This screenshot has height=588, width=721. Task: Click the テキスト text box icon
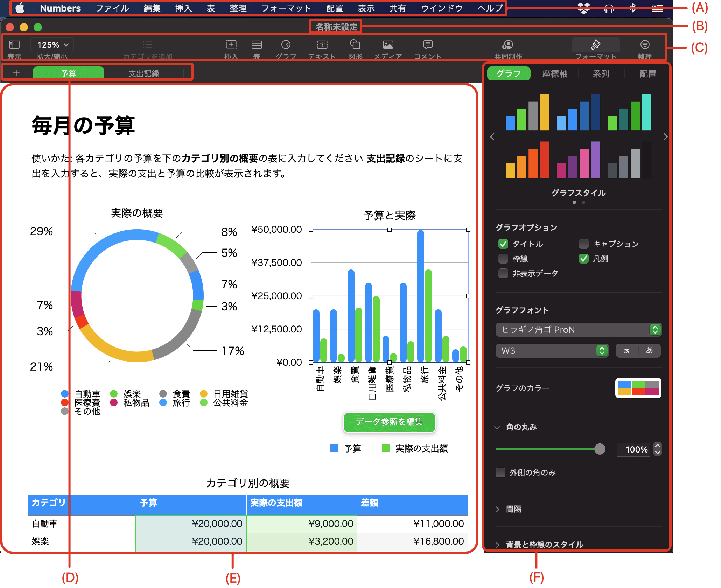(322, 44)
